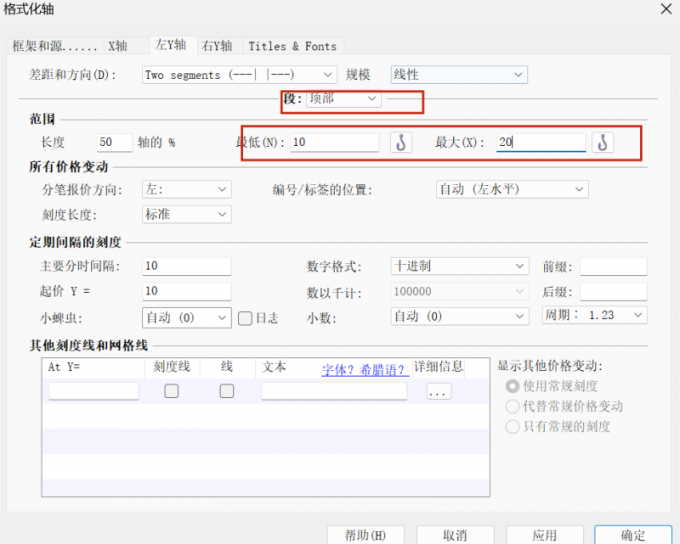Expand the 数字格式 十进制 dropdown

coord(458,267)
